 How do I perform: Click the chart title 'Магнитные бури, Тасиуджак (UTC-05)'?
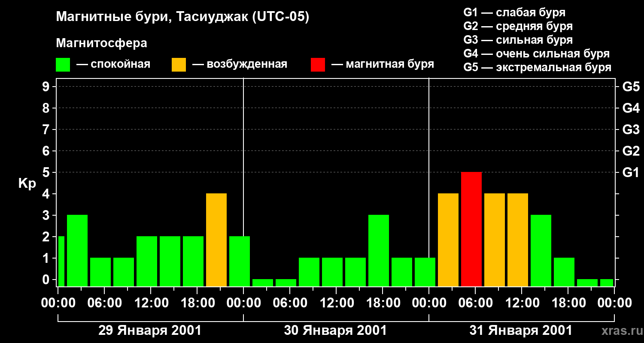pyautogui.click(x=182, y=18)
